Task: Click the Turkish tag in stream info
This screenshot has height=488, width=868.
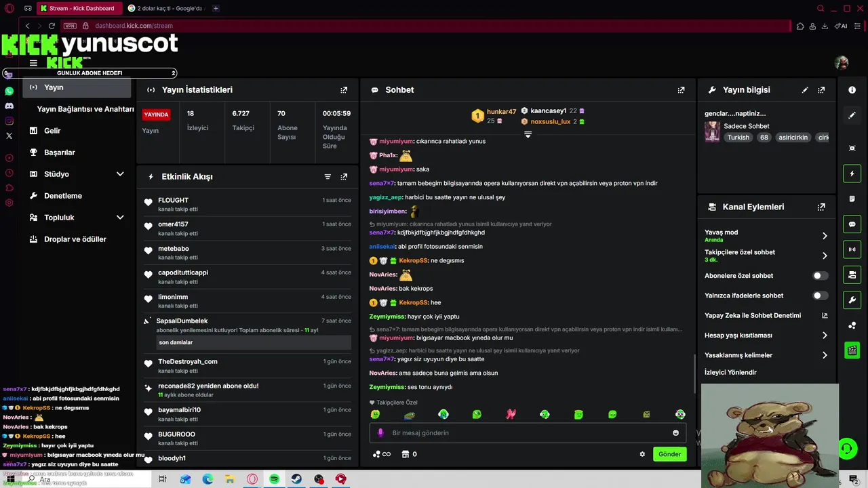Action: (x=738, y=137)
